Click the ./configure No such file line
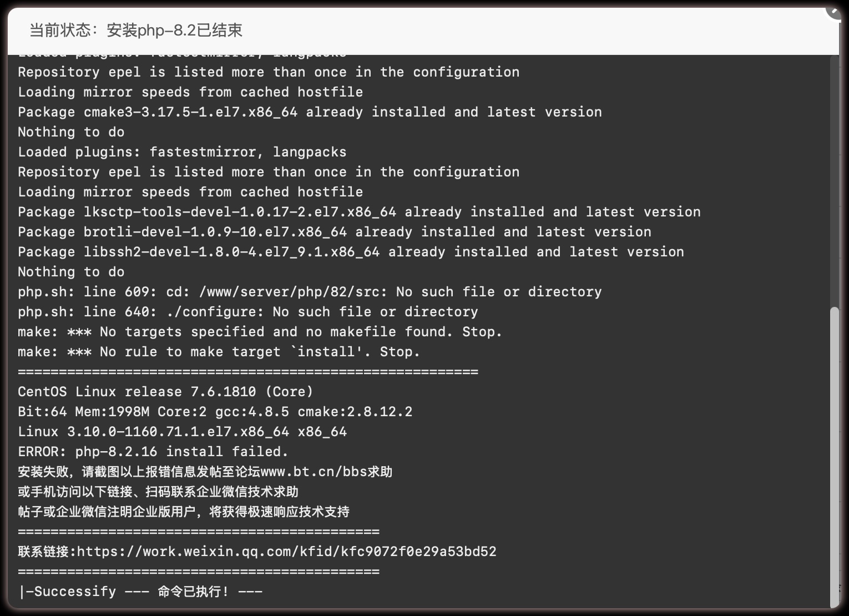The width and height of the screenshot is (849, 616). click(248, 312)
